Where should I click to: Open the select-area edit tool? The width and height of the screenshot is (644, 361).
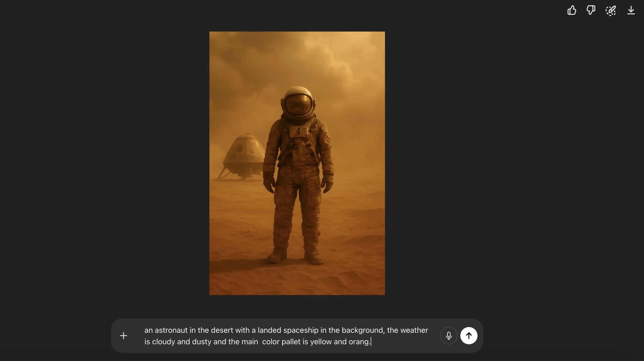[611, 11]
